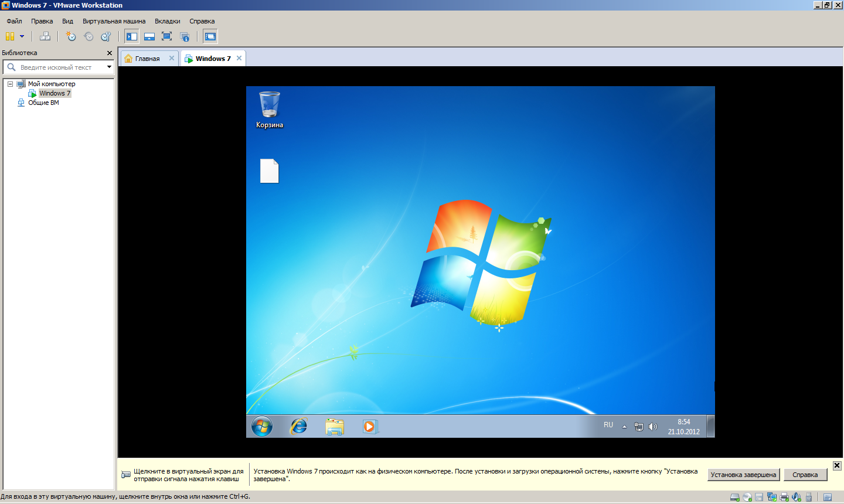Image resolution: width=844 pixels, height=504 pixels.
Task: Click the USB controller status icon
Action: 809,497
